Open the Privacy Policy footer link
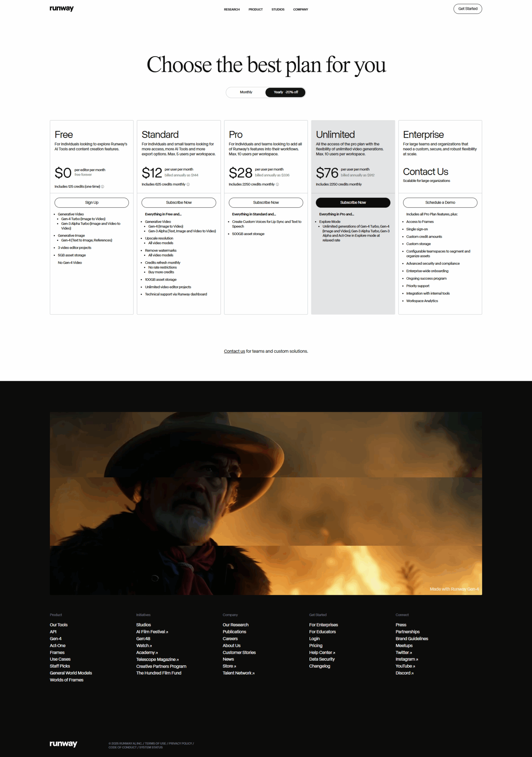The image size is (532, 757). pyautogui.click(x=180, y=743)
